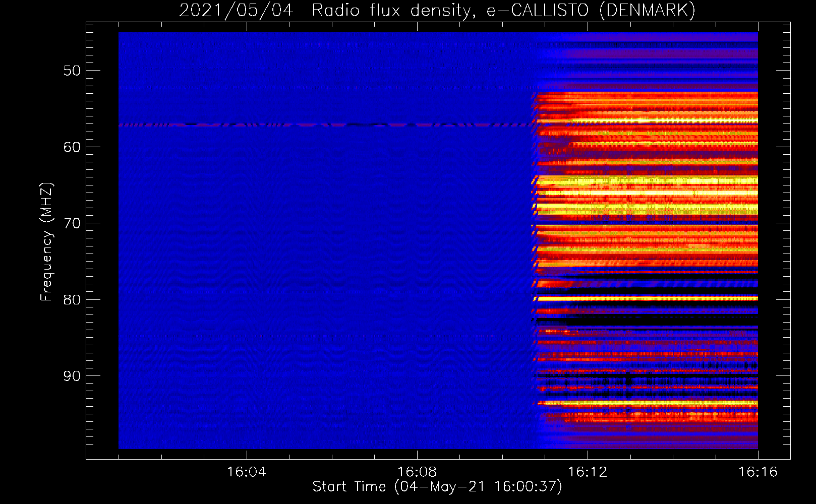Select the 90 MHz frequency axis label
Viewport: 816px width, 504px height.
click(72, 376)
